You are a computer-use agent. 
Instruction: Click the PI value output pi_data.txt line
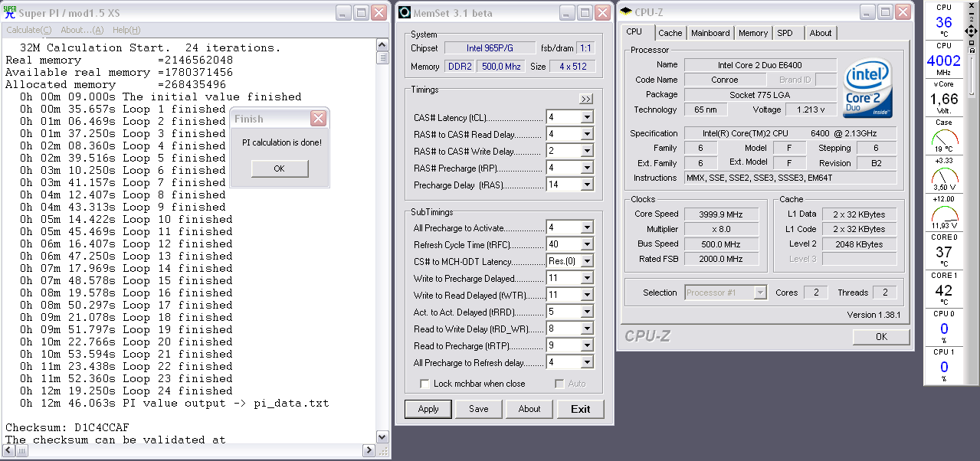(x=175, y=403)
